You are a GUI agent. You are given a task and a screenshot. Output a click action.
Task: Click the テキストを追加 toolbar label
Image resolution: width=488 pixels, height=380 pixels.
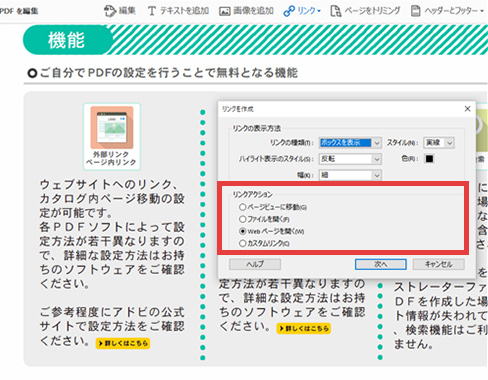(184, 11)
